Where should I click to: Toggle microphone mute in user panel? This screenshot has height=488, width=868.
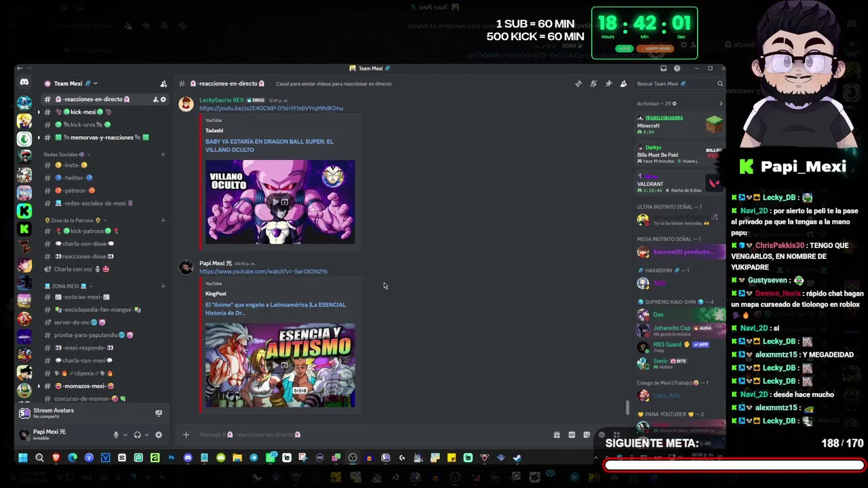pos(116,434)
